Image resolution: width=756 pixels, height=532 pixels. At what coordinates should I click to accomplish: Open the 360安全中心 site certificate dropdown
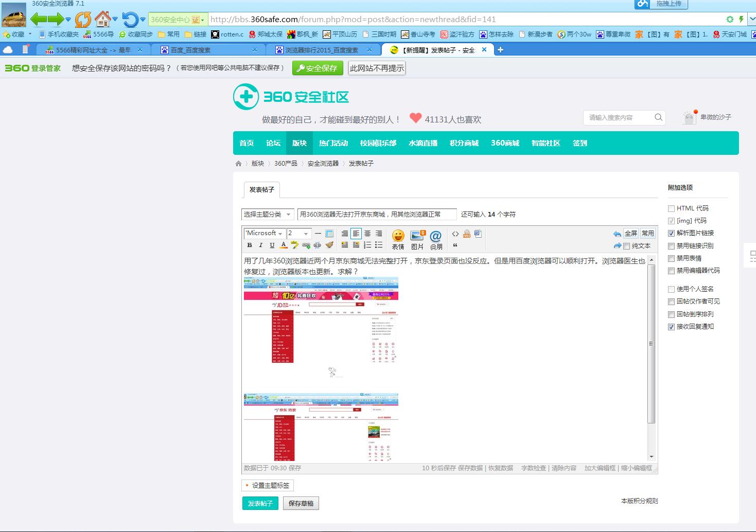coord(178,20)
